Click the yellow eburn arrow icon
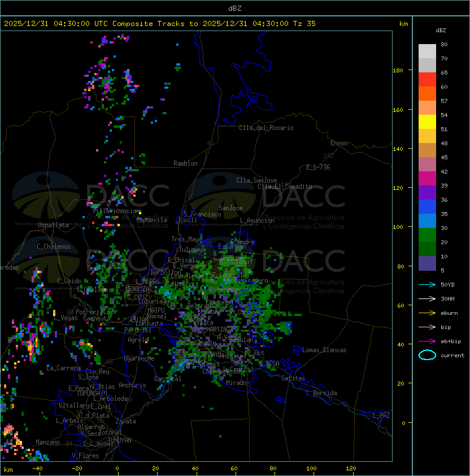 [x=427, y=313]
